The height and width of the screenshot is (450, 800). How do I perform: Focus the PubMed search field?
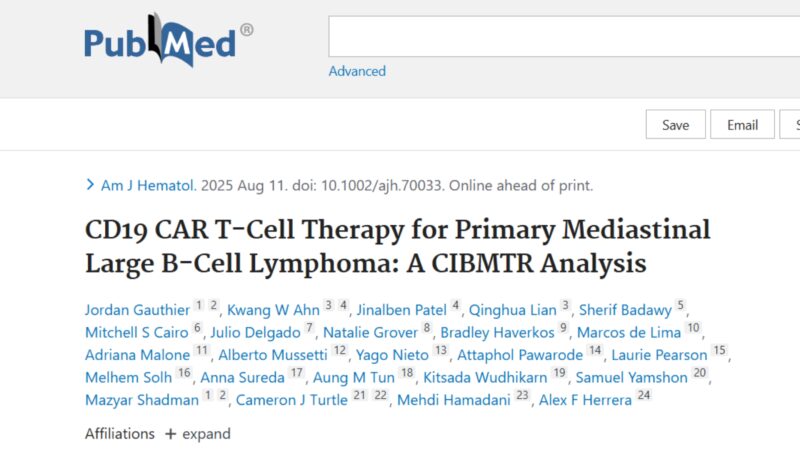[564, 36]
